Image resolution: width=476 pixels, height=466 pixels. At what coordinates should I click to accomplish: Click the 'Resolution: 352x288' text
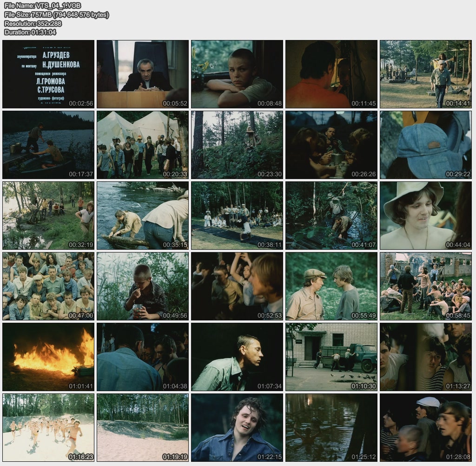33,23
